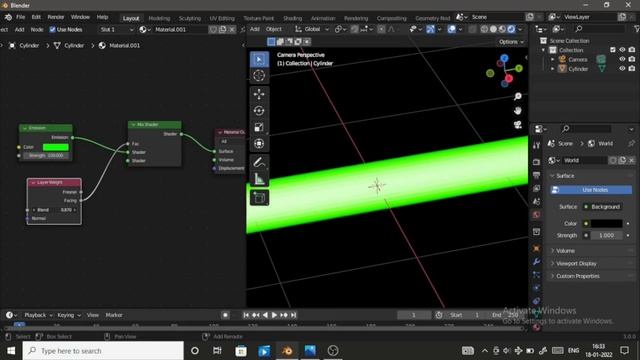This screenshot has height=360, width=640.
Task: Click the current frame number field
Action: click(x=413, y=315)
